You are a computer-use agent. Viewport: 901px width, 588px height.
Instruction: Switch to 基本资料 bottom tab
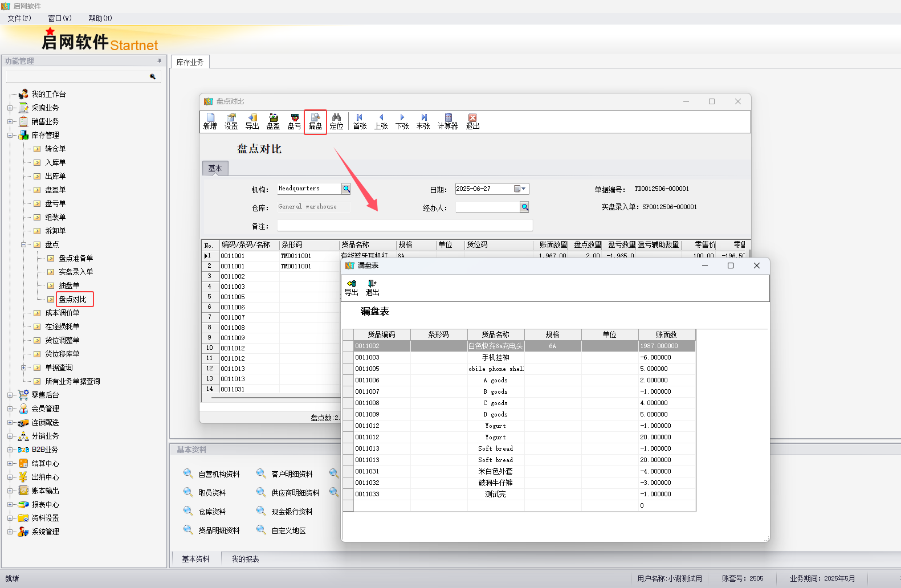coord(195,559)
